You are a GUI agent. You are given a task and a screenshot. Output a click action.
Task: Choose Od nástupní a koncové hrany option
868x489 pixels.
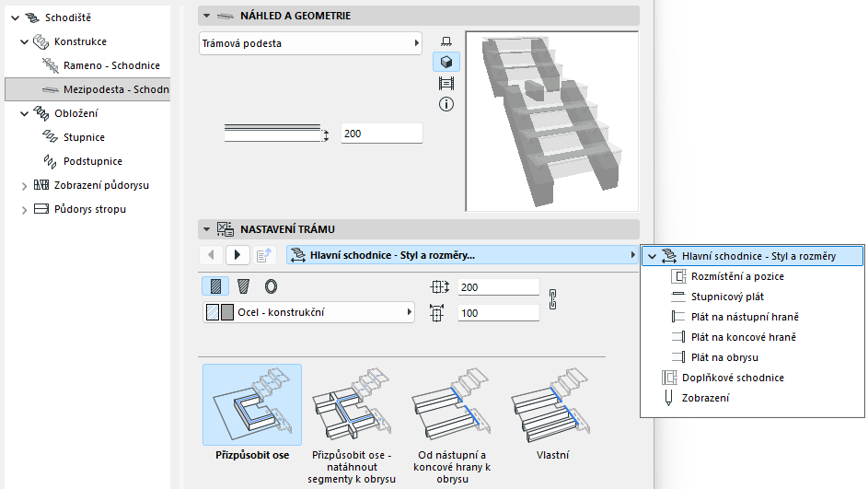pos(452,425)
